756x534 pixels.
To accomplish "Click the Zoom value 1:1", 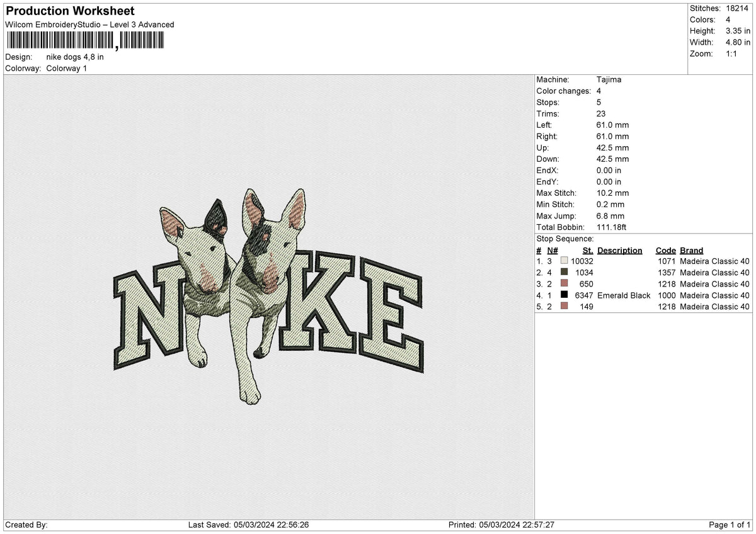I will 733,54.
